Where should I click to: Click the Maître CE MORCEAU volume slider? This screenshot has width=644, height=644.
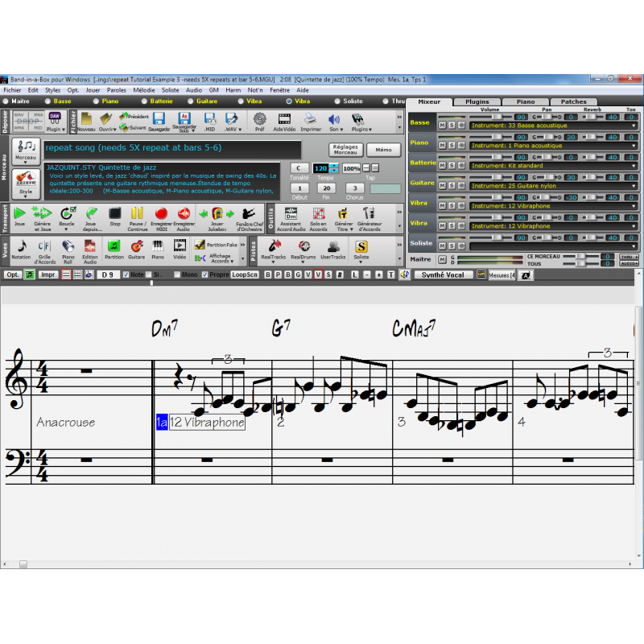tap(580, 256)
